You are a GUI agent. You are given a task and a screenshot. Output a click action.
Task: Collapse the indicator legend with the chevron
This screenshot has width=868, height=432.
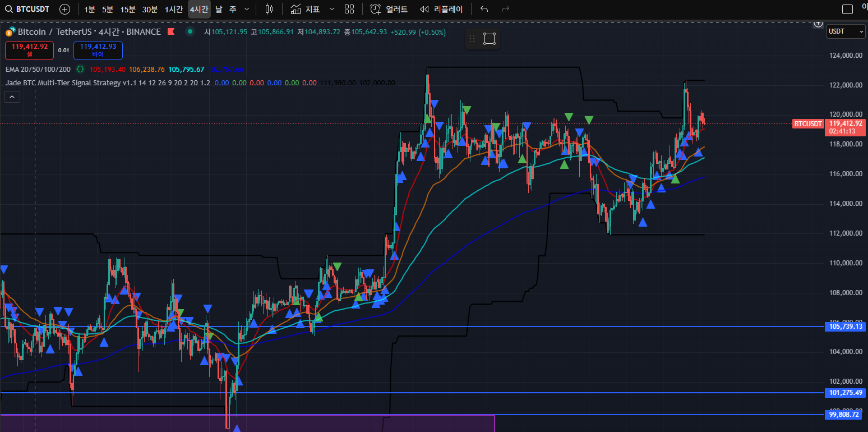coord(12,97)
